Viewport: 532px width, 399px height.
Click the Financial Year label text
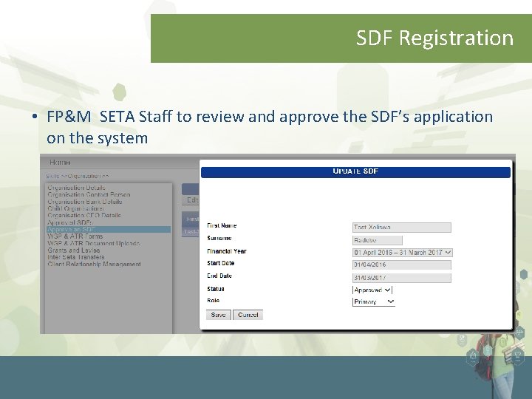tap(227, 251)
